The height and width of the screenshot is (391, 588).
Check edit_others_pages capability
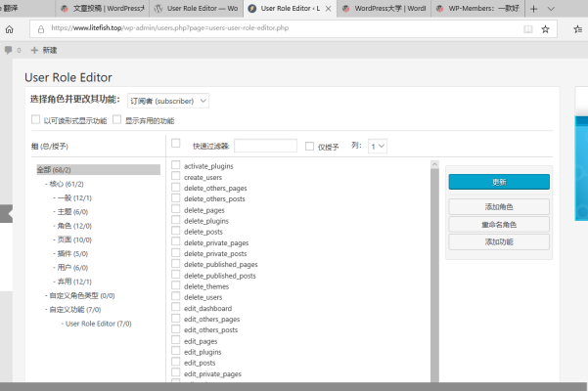[x=175, y=318]
